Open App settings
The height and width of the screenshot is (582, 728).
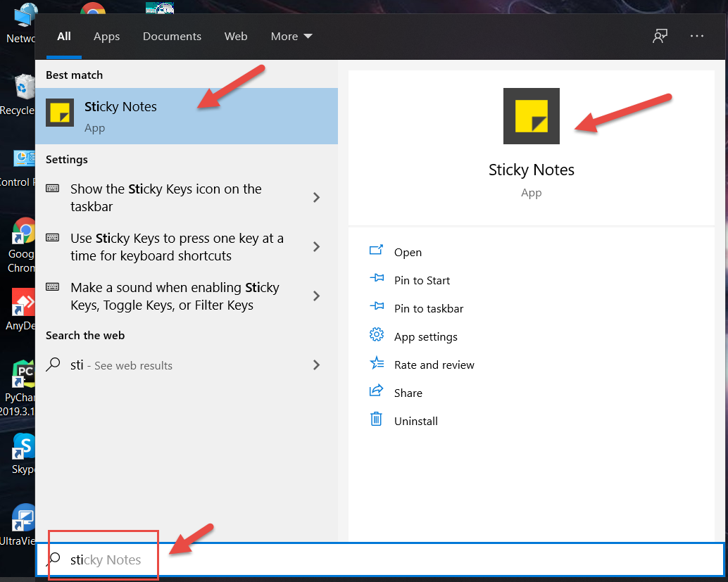point(425,337)
